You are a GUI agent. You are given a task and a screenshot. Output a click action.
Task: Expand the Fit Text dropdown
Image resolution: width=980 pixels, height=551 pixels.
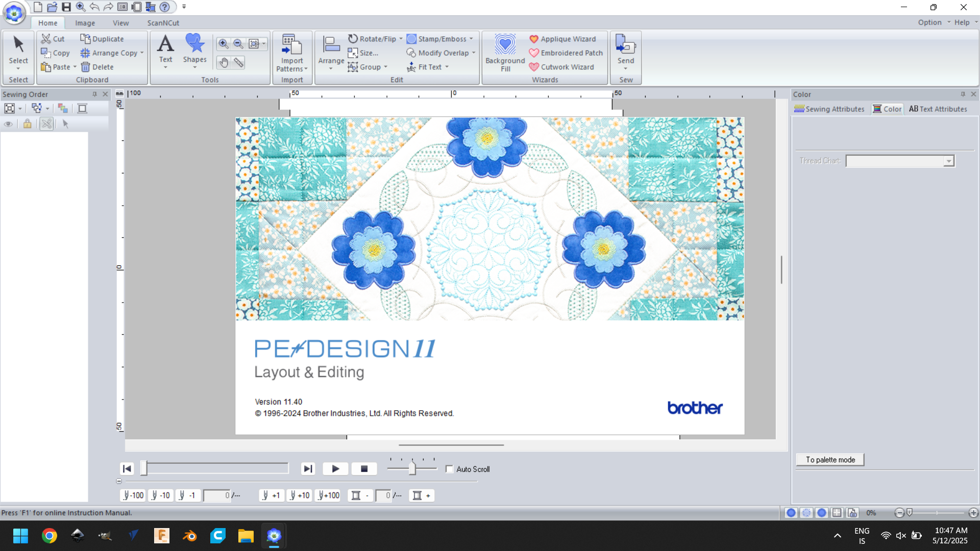[447, 67]
